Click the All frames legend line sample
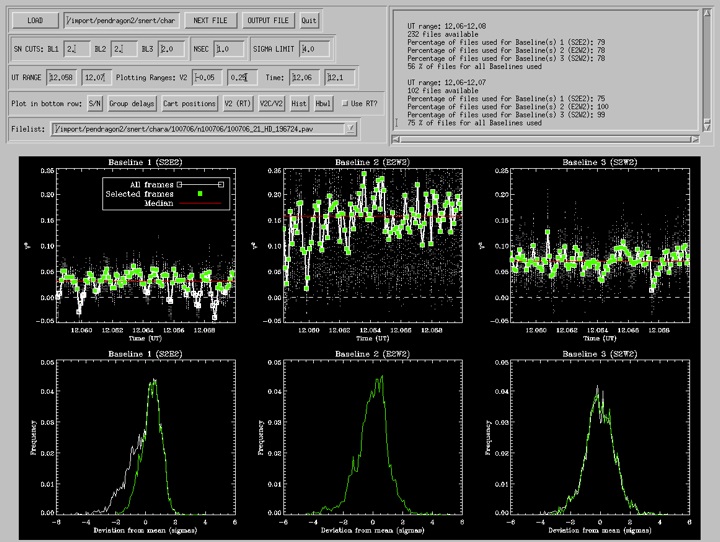 200,185
